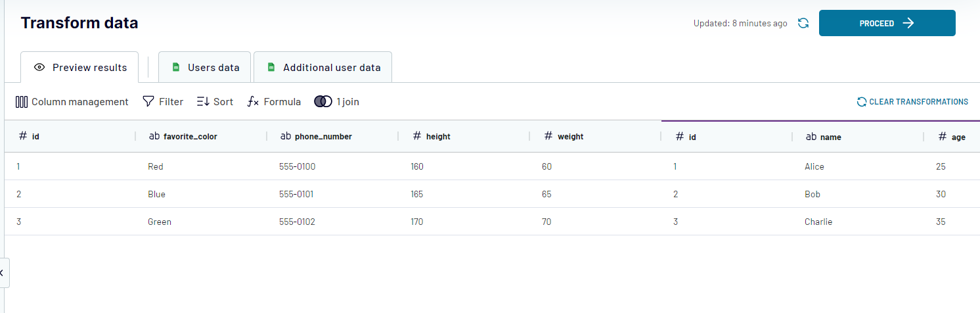Select the height column header
The image size is (980, 313).
point(438,137)
